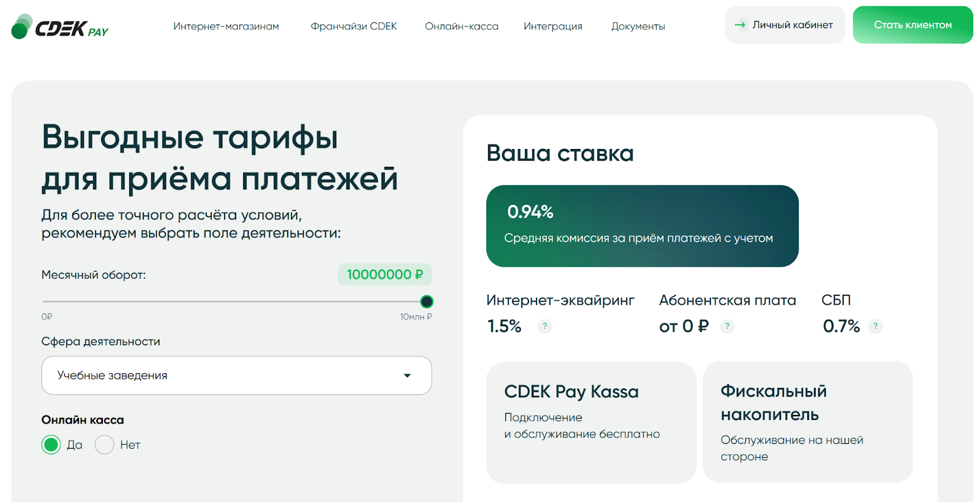Select the Нет option for Онлайн касса

pyautogui.click(x=105, y=444)
